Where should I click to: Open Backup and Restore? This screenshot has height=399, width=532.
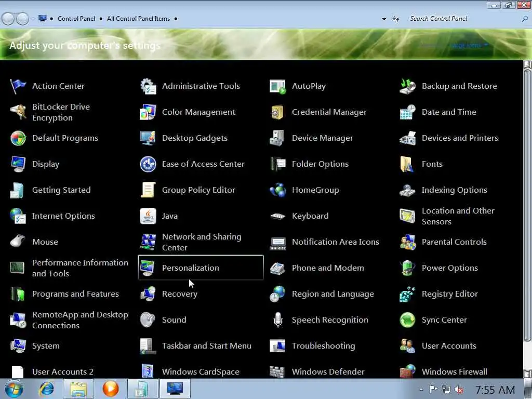click(x=448, y=86)
